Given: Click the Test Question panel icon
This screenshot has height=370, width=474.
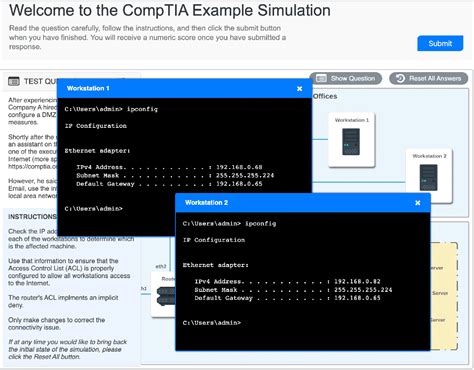Looking at the screenshot, I should click(14, 81).
